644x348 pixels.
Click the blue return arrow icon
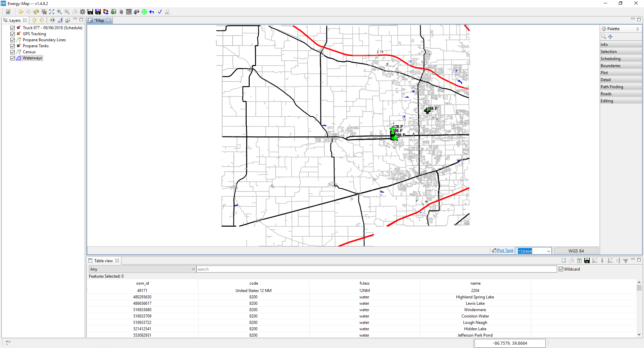pos(152,12)
